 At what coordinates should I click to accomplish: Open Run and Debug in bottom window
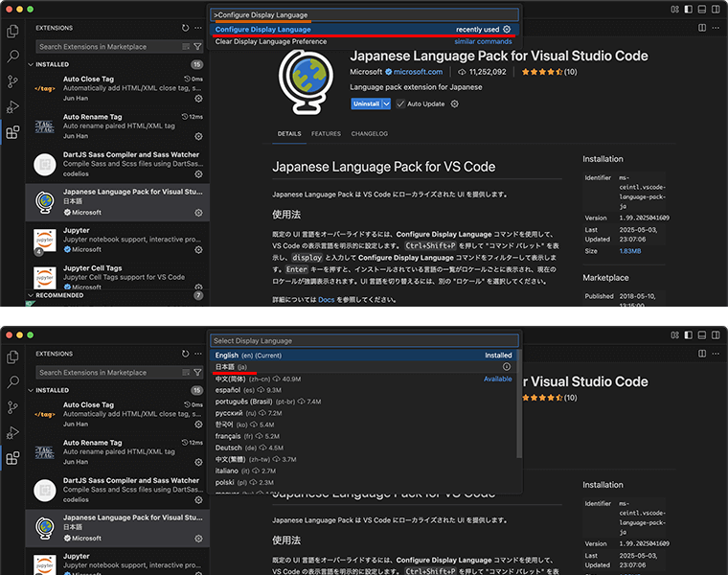[x=12, y=433]
